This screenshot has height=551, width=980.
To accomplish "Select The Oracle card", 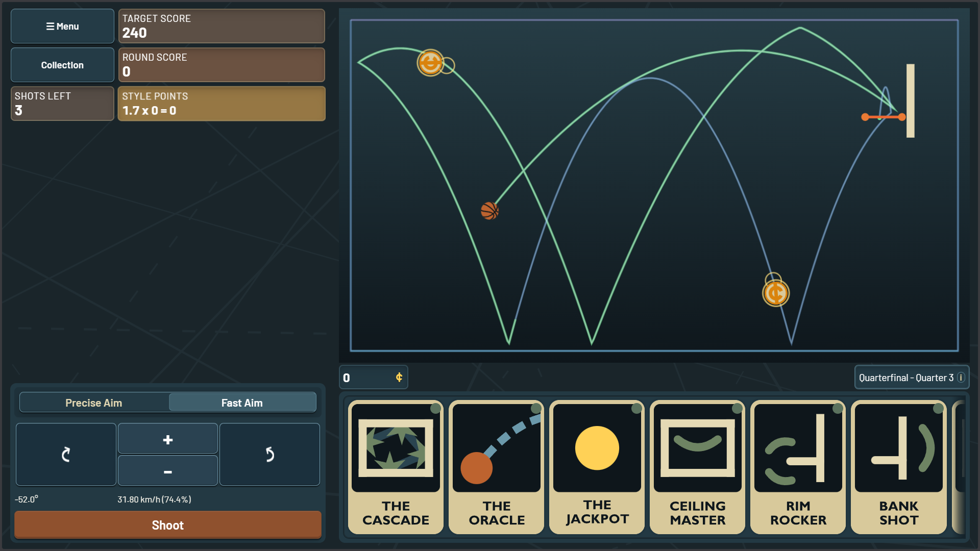I will coord(496,467).
